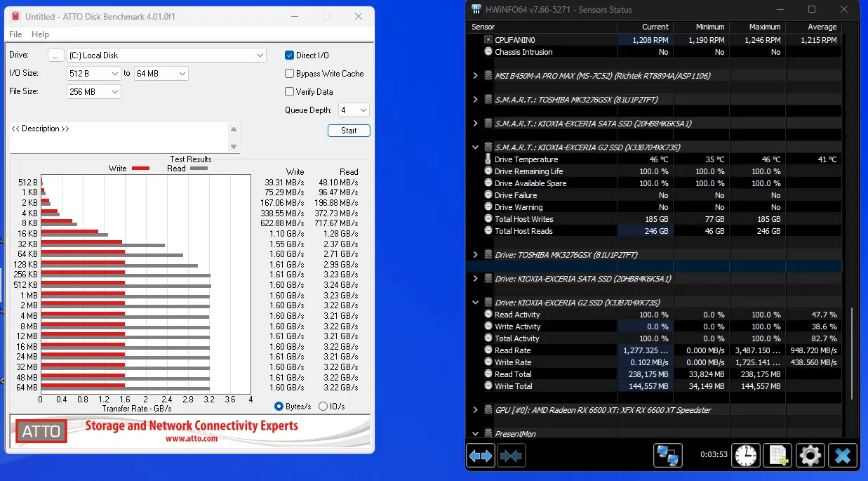Enable the Verify Data checkbox
868x481 pixels.
(x=289, y=92)
